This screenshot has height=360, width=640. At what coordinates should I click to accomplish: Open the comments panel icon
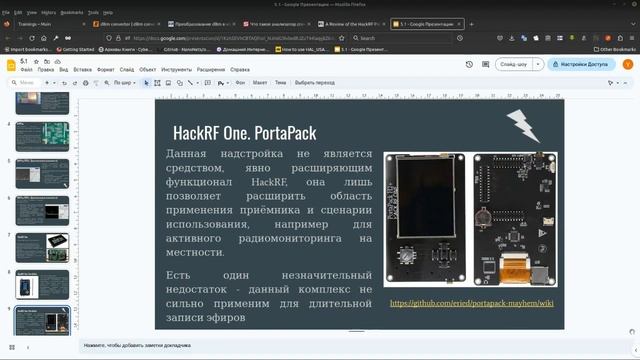(485, 64)
